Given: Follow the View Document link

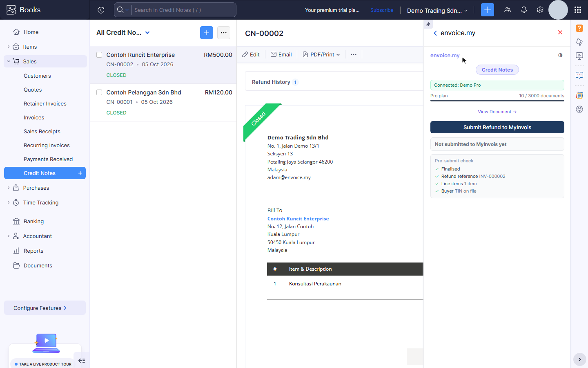Looking at the screenshot, I should [497, 112].
